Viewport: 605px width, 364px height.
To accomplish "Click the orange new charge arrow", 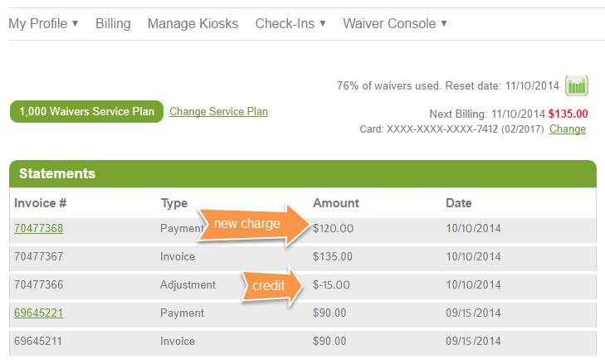I will click(x=253, y=224).
